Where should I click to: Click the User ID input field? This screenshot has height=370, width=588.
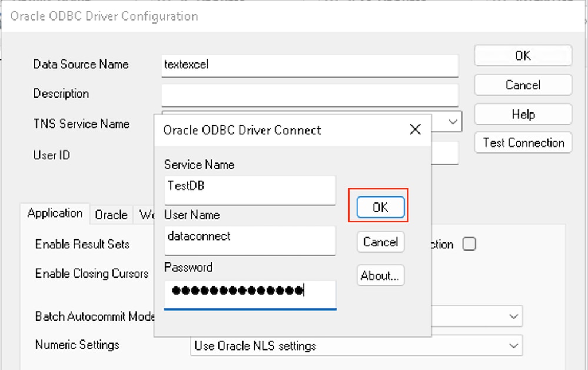[x=445, y=153]
